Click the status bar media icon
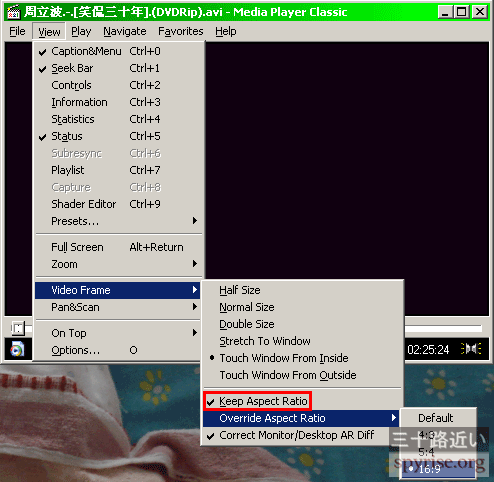Viewport: 494px width, 482px height. tap(17, 349)
